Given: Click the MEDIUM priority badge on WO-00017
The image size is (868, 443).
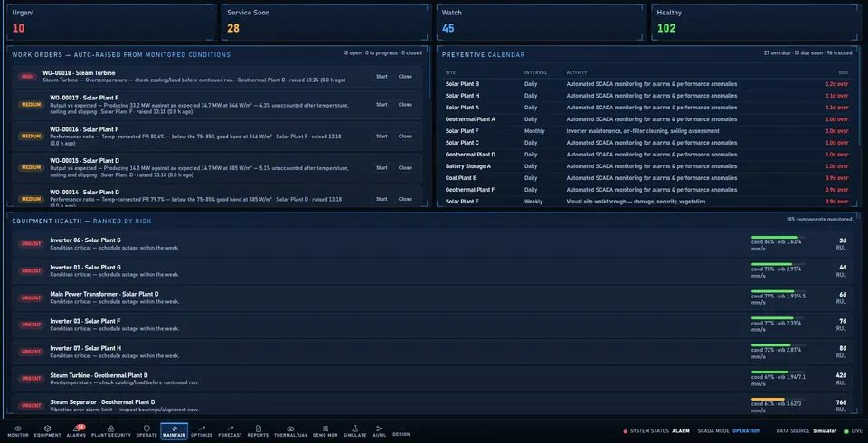Looking at the screenshot, I should [x=31, y=104].
